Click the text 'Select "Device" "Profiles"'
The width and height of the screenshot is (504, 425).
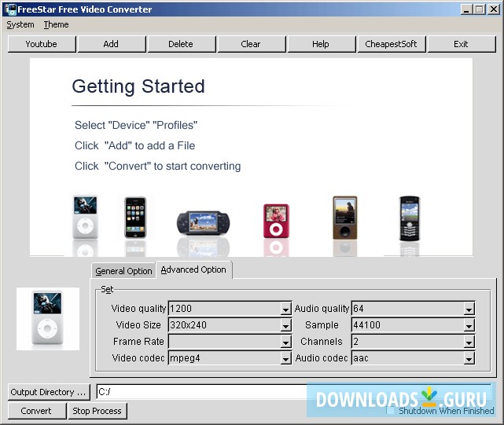pyautogui.click(x=136, y=125)
